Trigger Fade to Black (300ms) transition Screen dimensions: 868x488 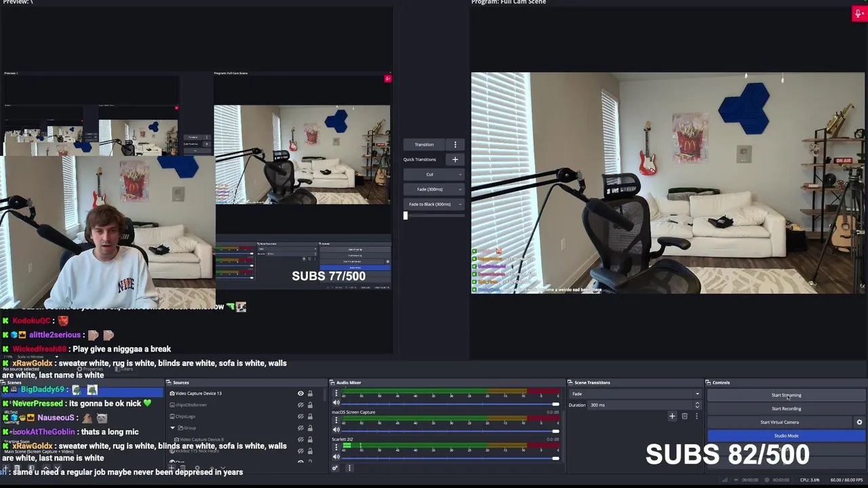430,204
